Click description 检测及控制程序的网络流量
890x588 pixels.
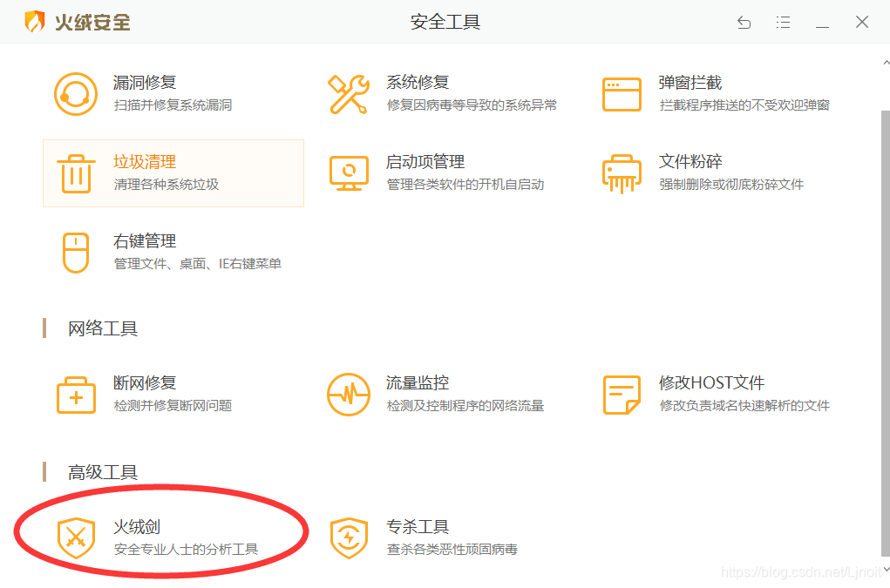tap(465, 405)
